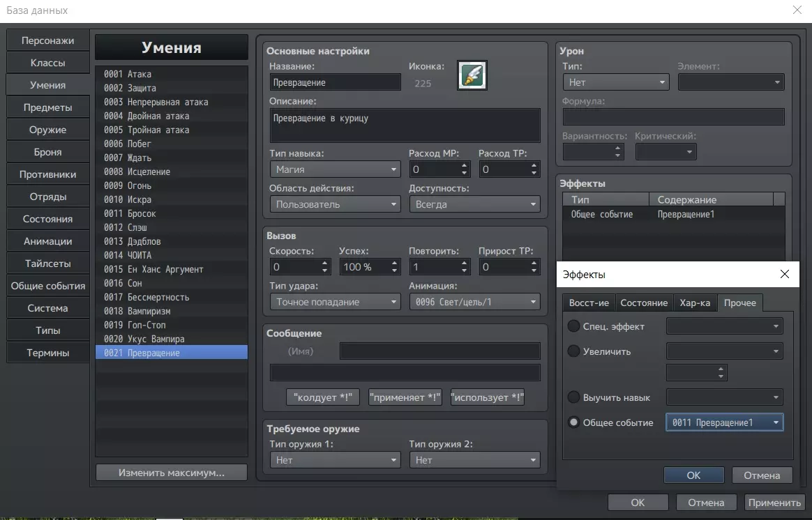Click the Название input field
Screen dimensions: 812x520
pos(335,82)
